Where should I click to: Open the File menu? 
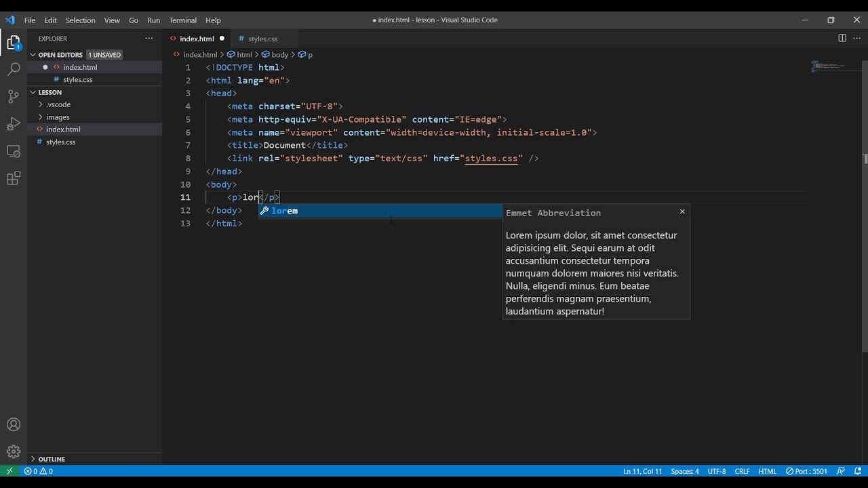(x=30, y=20)
